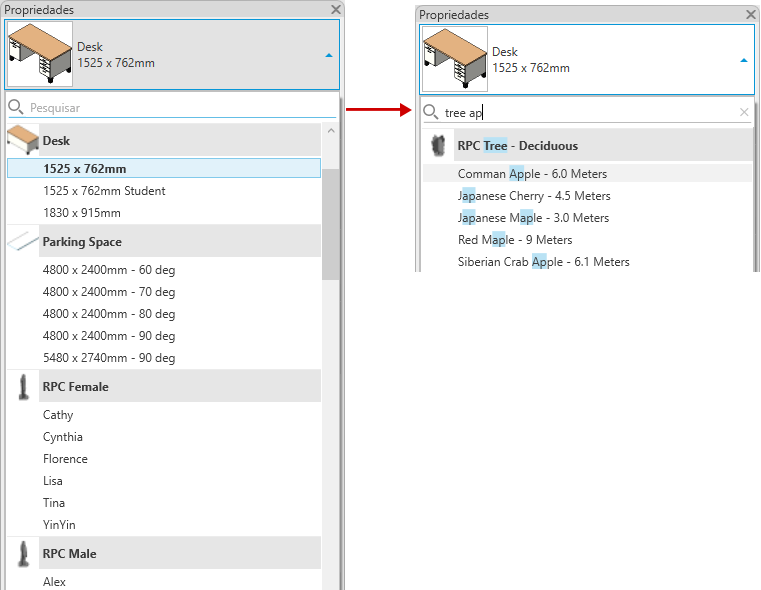This screenshot has width=761, height=590.
Task: Click the magnifier icon beside Pesquisar
Action: tap(16, 107)
